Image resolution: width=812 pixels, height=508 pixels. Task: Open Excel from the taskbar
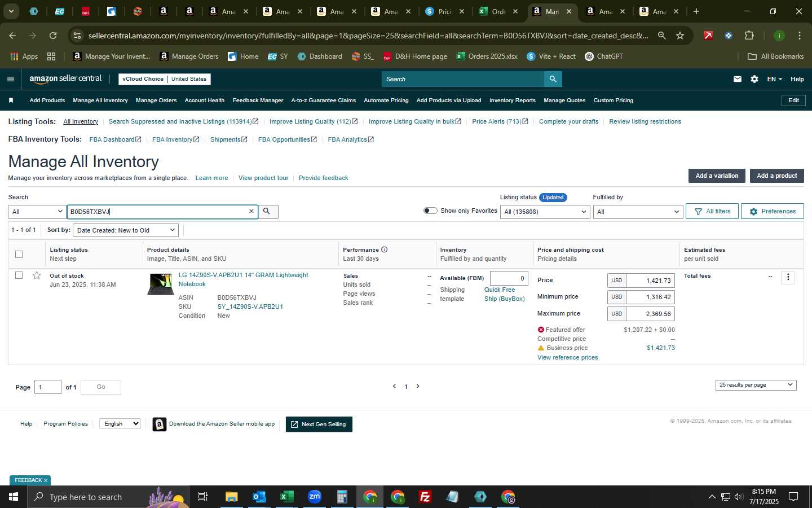point(286,497)
